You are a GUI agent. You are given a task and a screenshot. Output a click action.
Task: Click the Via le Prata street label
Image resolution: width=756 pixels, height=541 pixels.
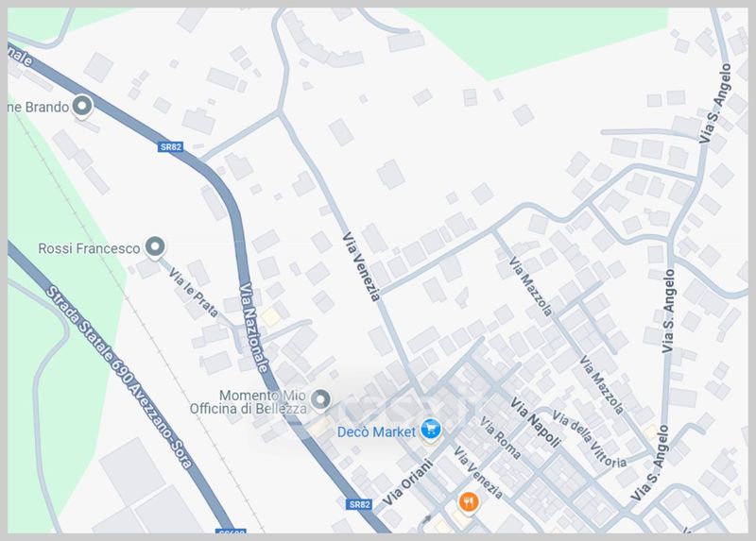tap(194, 293)
